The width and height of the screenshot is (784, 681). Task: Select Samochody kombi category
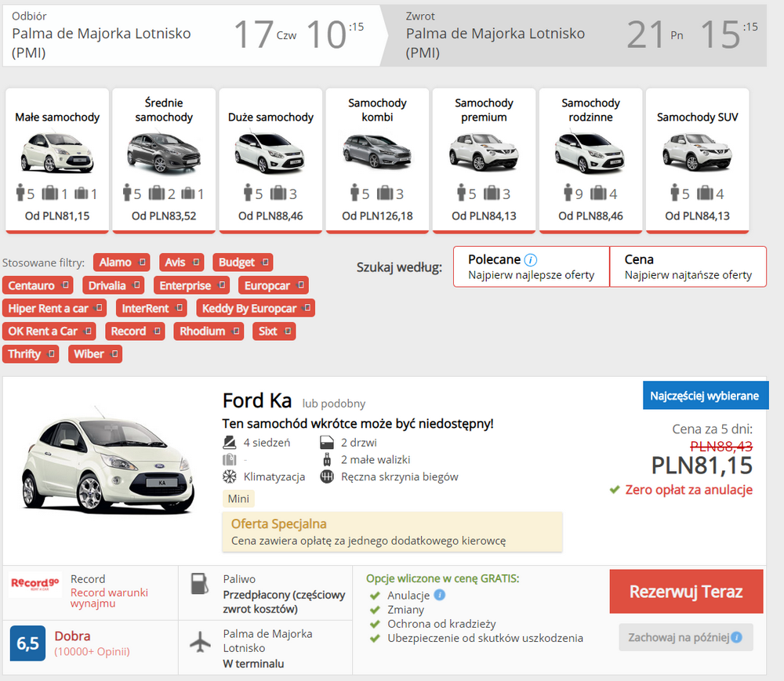click(x=378, y=161)
